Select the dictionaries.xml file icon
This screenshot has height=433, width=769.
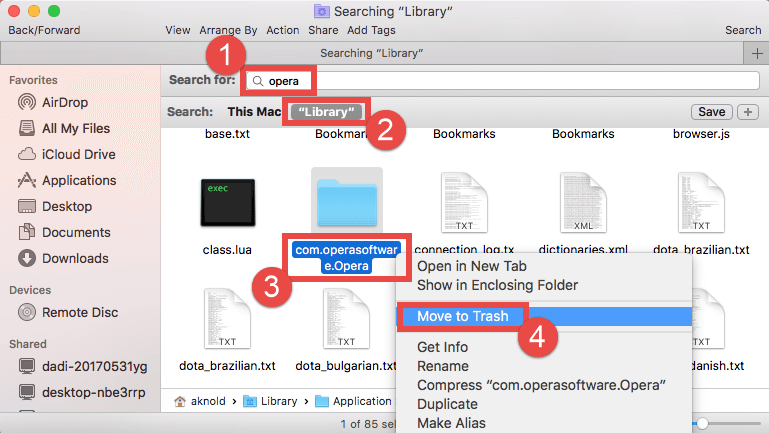(582, 201)
